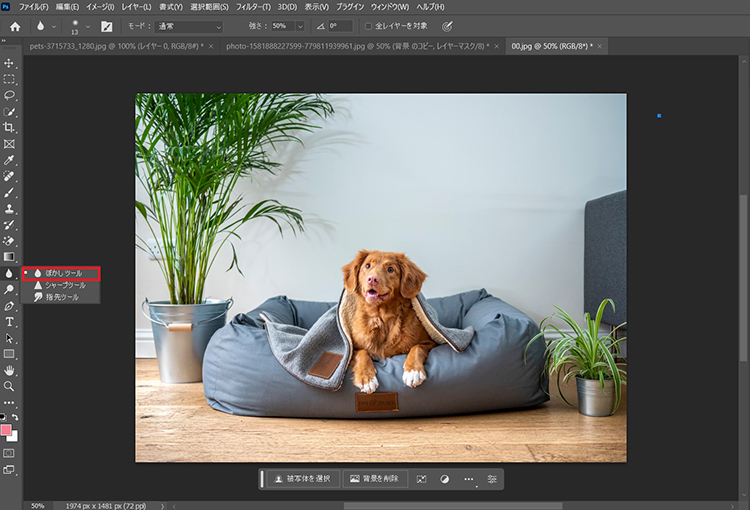This screenshot has height=510, width=750.
Task: Expand the 強さ strength slider dropdown
Action: coord(300,26)
